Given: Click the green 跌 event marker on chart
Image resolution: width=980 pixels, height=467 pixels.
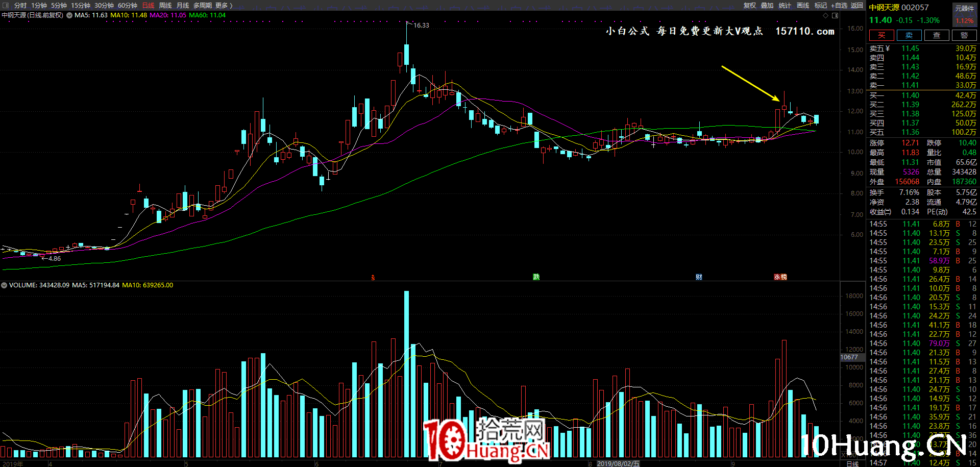Looking at the screenshot, I should tap(536, 277).
